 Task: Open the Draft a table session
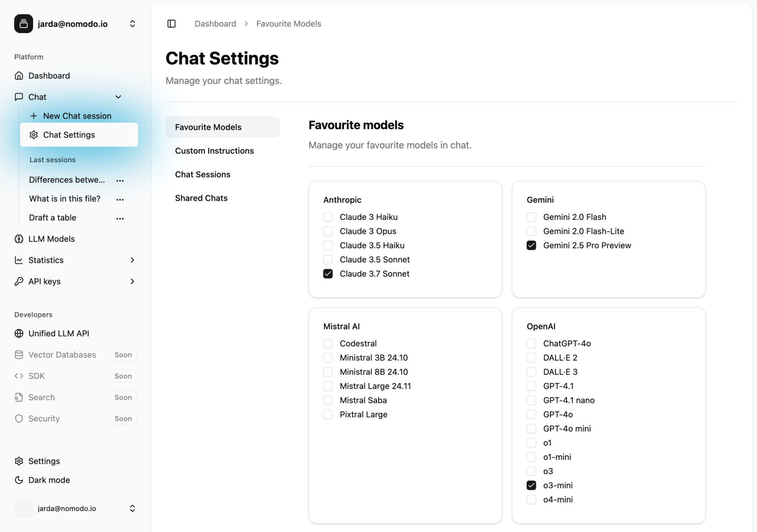coord(52,218)
